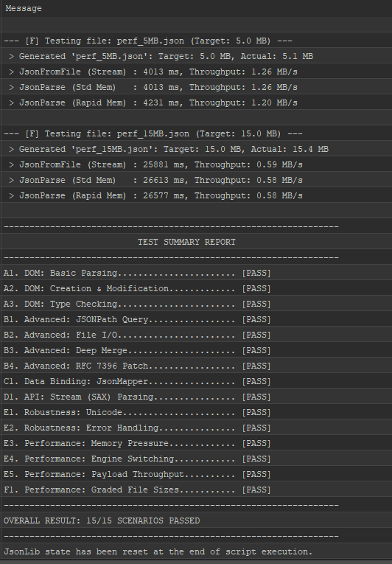This screenshot has width=392, height=564.
Task: Select JsonFromFile (Stream) 25881 ms row
Action: (196, 164)
